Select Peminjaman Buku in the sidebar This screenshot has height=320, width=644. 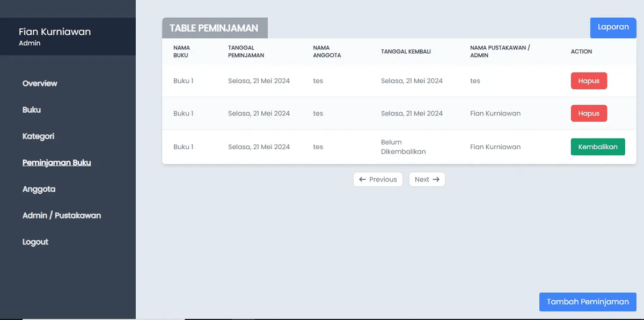56,163
